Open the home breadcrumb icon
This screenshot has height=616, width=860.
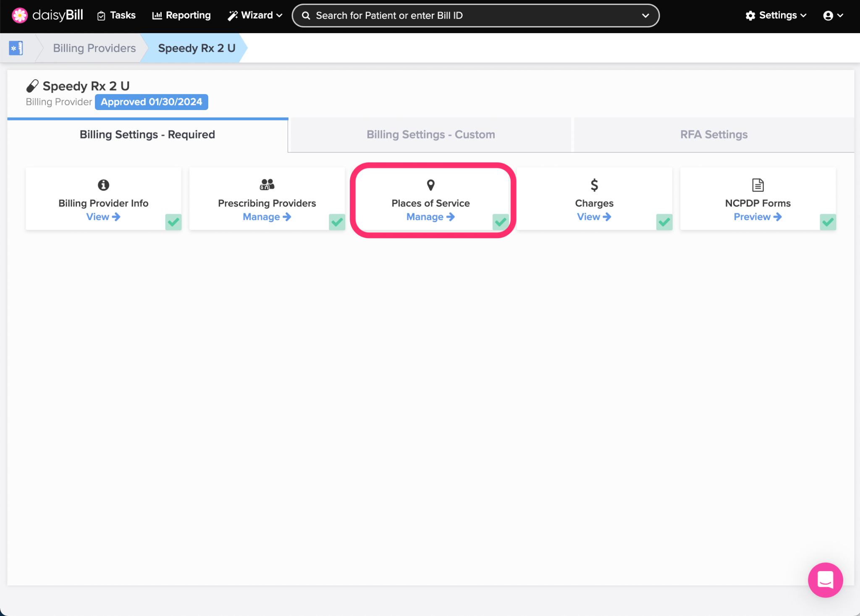(16, 48)
